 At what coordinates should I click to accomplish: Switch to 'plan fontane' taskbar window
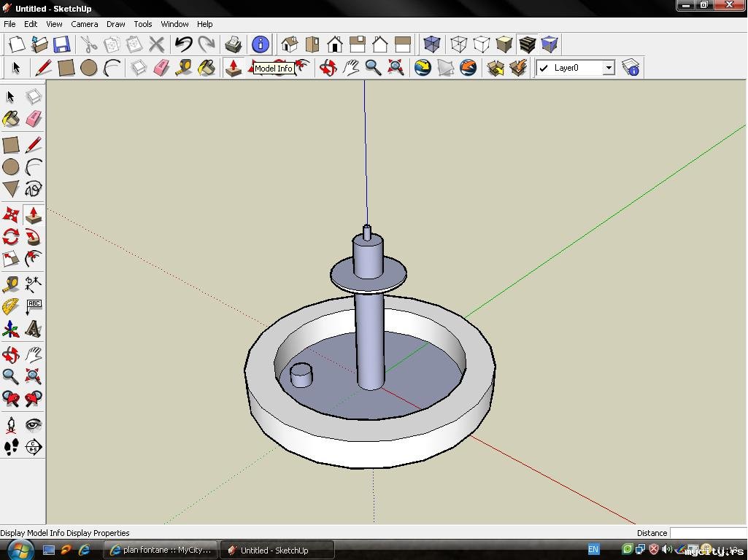[161, 550]
